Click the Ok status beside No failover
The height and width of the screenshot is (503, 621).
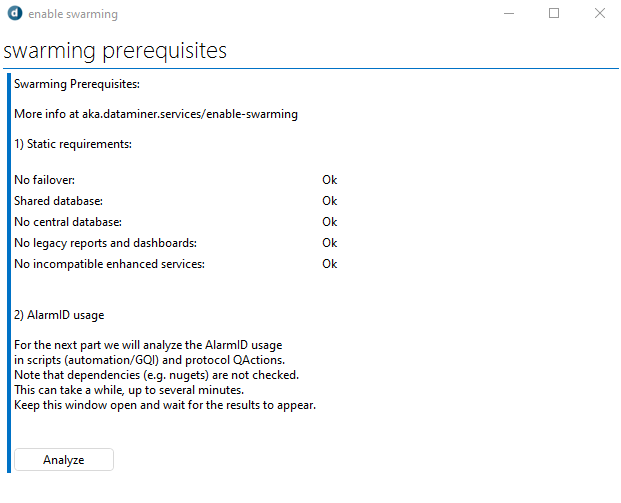pyautogui.click(x=330, y=180)
